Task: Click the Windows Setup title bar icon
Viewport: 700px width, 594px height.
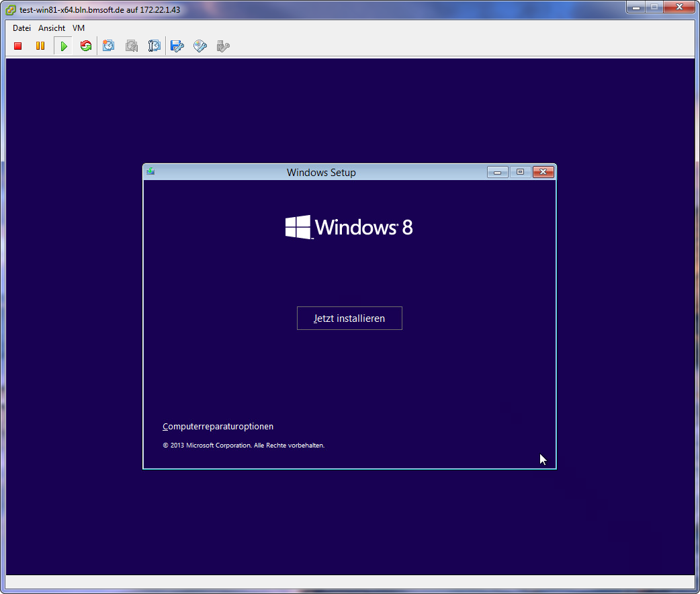Action: (151, 171)
